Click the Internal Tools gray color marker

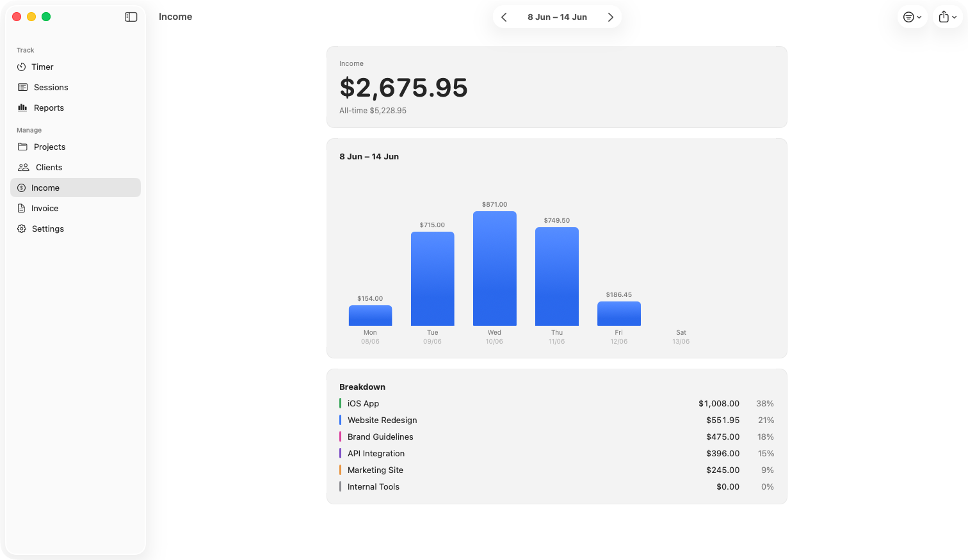[340, 487]
